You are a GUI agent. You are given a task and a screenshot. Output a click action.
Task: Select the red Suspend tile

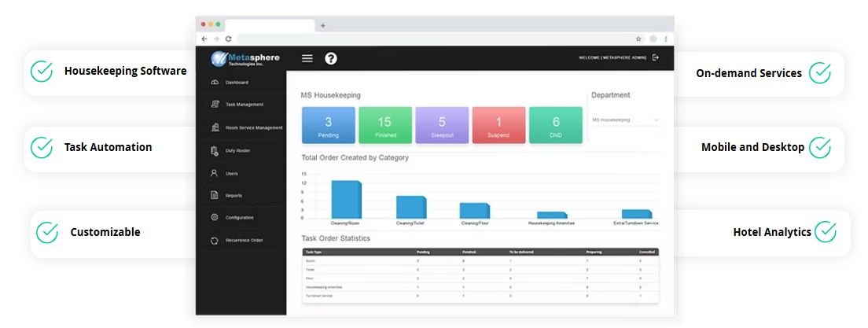point(498,125)
